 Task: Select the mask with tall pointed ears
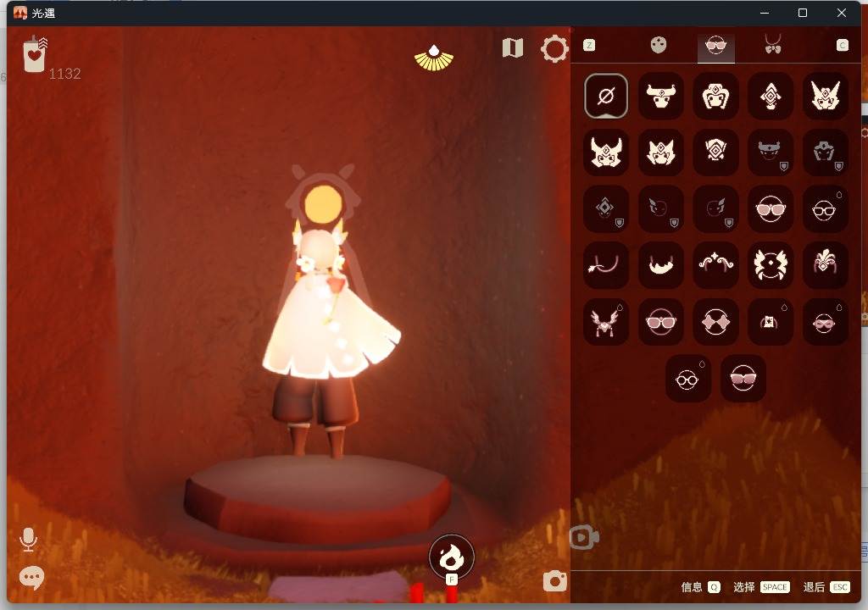click(825, 96)
